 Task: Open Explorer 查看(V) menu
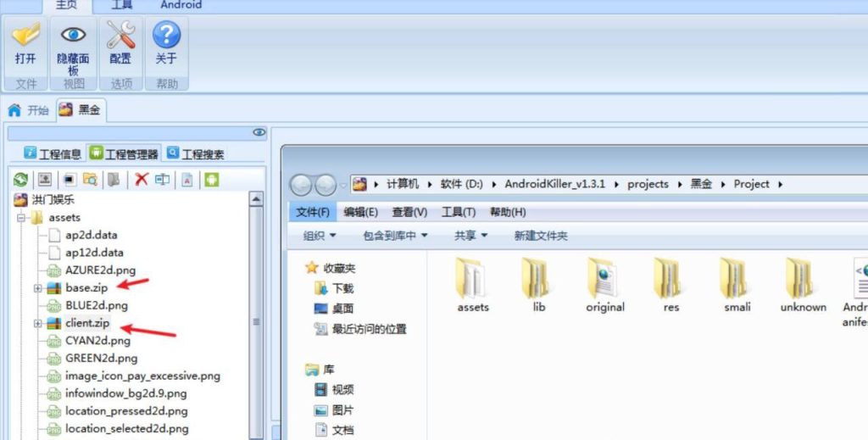[409, 213]
